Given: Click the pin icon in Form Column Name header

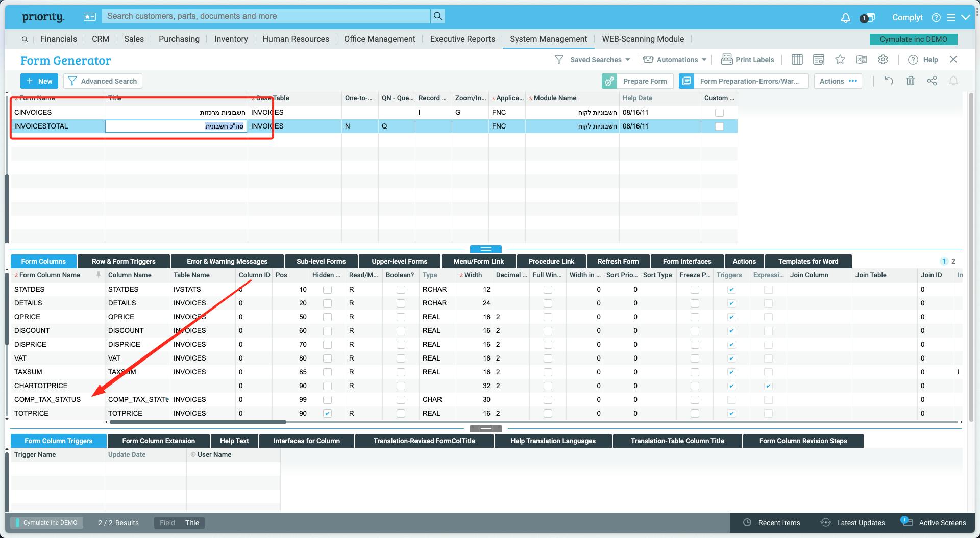Looking at the screenshot, I should (x=99, y=275).
